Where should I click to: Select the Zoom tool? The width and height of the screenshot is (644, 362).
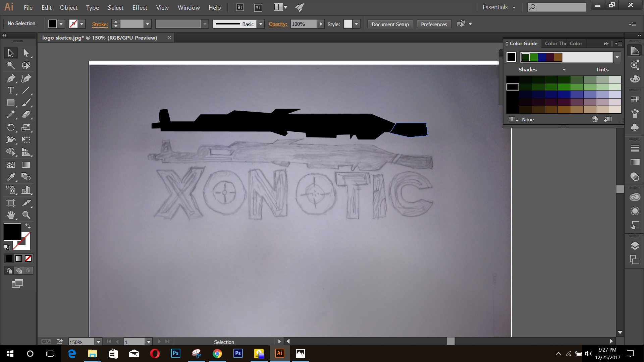[26, 215]
